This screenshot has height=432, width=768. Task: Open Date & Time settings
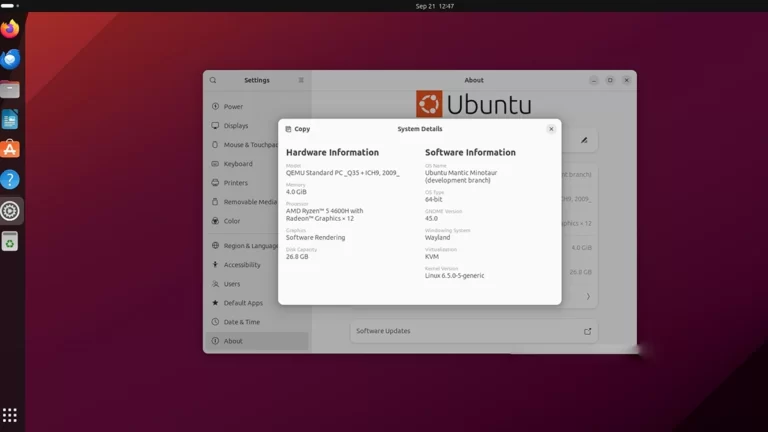point(257,322)
